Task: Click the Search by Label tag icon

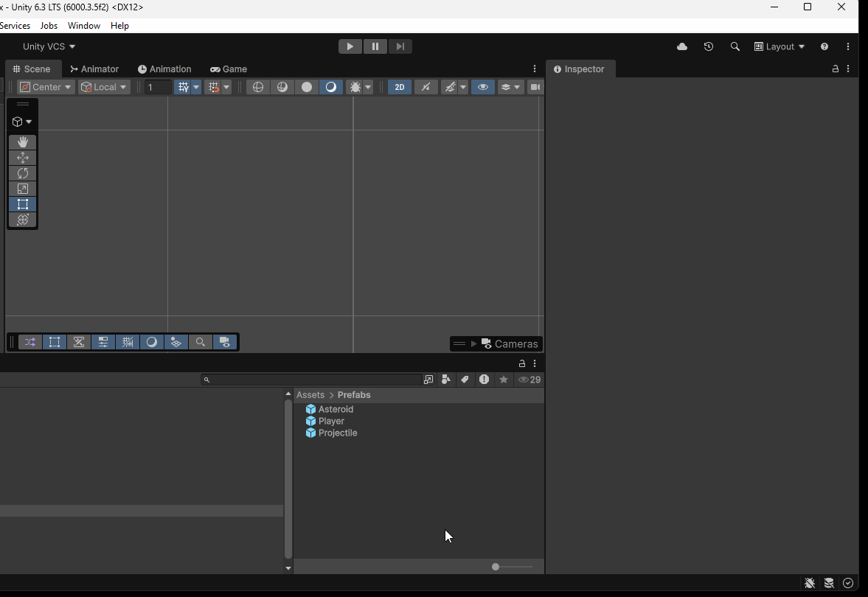Action: pyautogui.click(x=465, y=380)
